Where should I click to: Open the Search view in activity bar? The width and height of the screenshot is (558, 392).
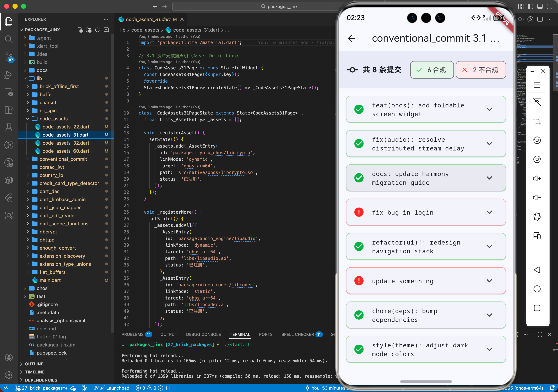(x=9, y=39)
